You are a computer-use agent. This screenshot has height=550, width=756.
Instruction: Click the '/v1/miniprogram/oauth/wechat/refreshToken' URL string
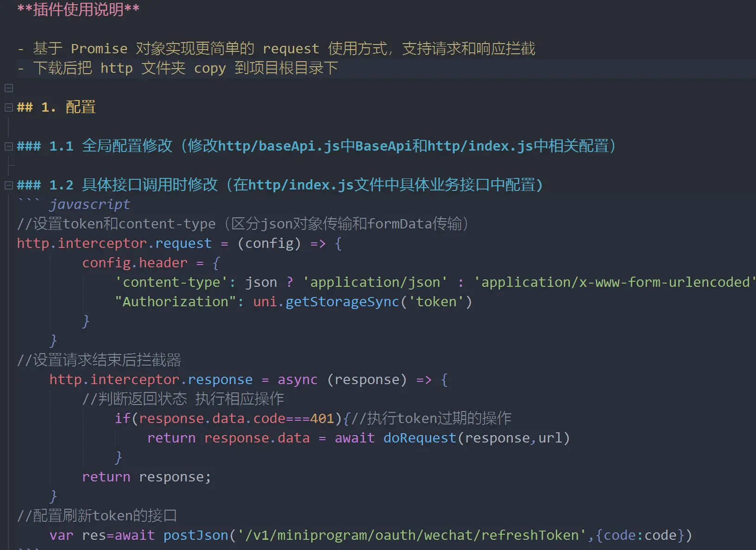(x=412, y=535)
